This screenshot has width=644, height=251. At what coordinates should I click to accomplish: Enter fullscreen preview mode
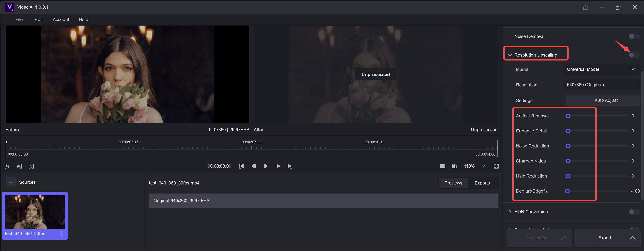coord(496,166)
